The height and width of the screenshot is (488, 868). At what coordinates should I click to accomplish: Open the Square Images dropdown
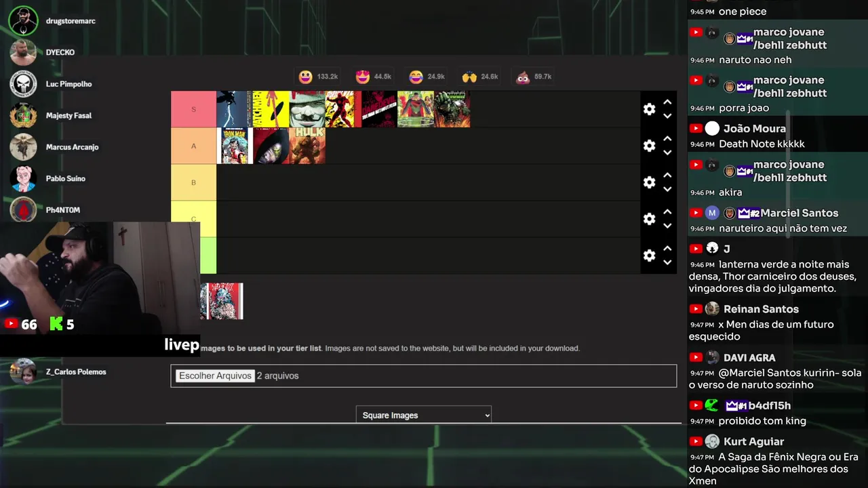pos(424,415)
